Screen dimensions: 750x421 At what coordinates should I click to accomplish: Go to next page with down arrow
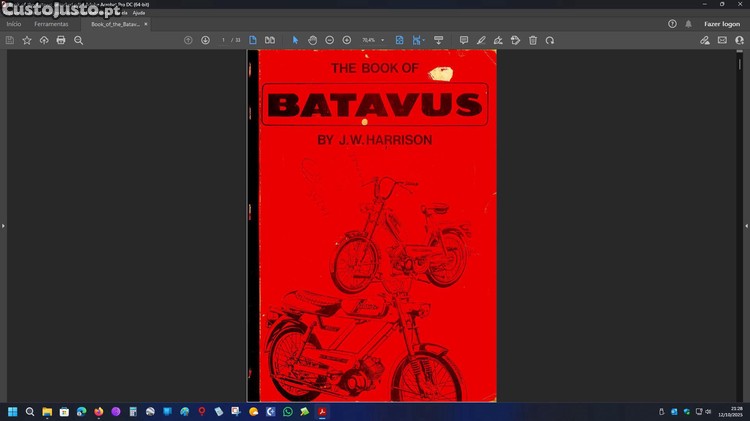205,40
